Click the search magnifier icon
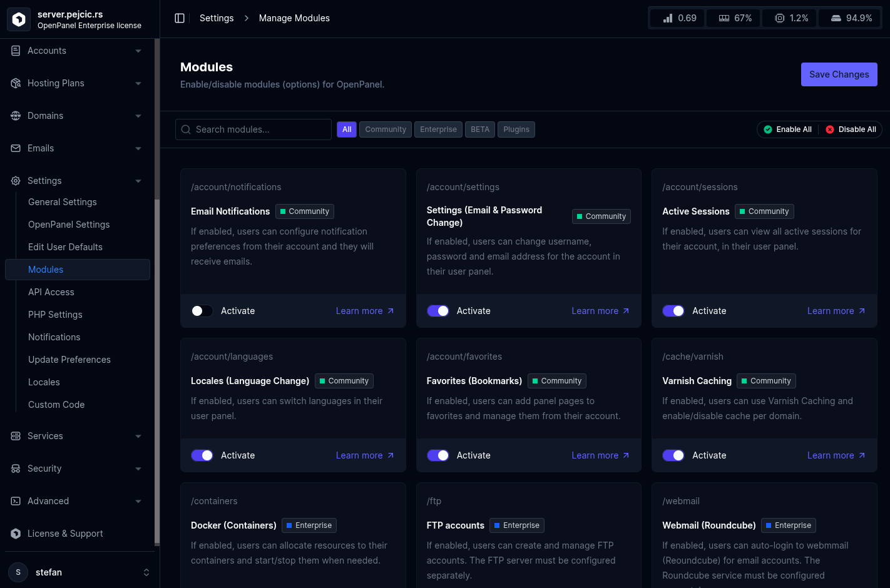The image size is (890, 588). 186,129
